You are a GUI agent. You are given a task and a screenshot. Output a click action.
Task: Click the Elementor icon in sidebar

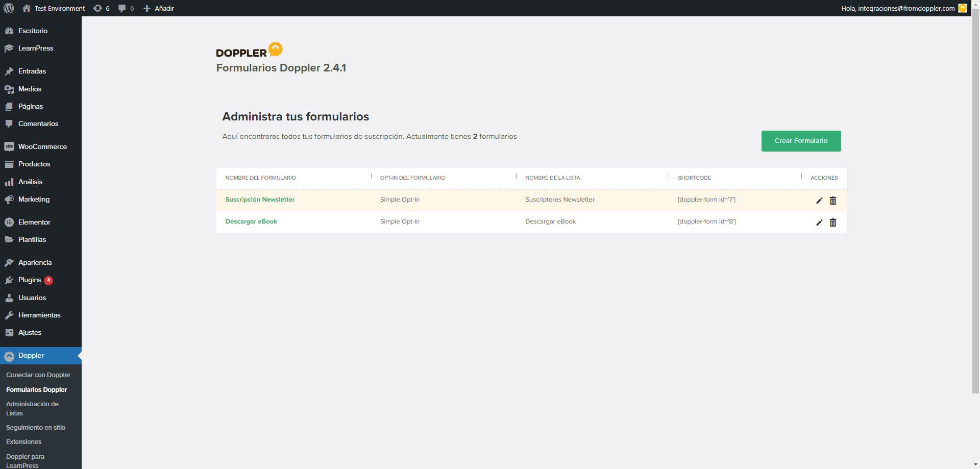9,222
